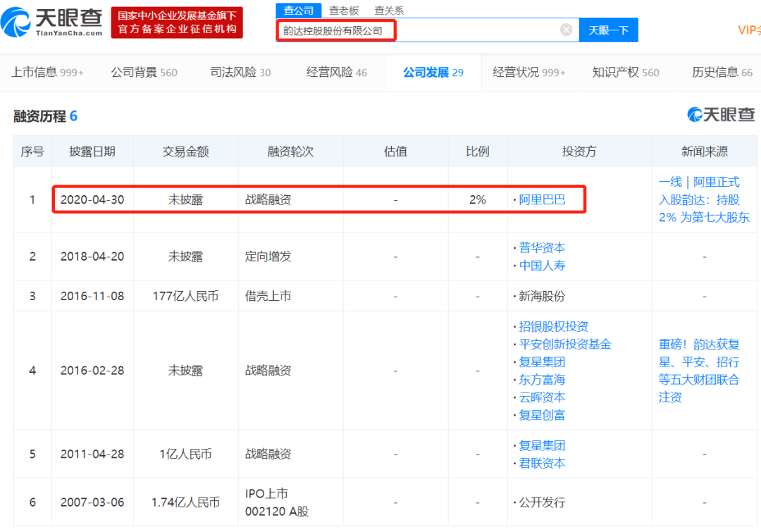
Task: Click the 复星集团 investor link
Action: [x=541, y=361]
